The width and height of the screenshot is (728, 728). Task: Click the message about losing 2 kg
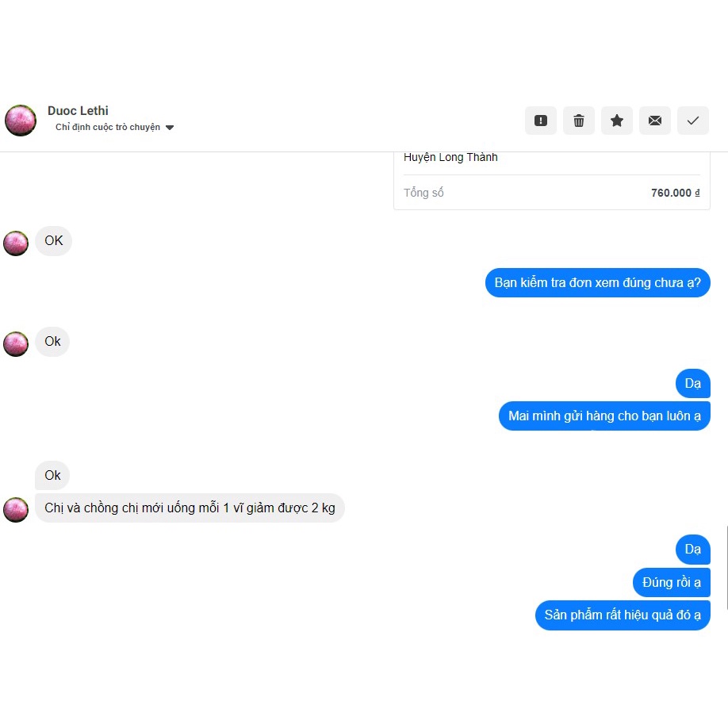coord(190,508)
